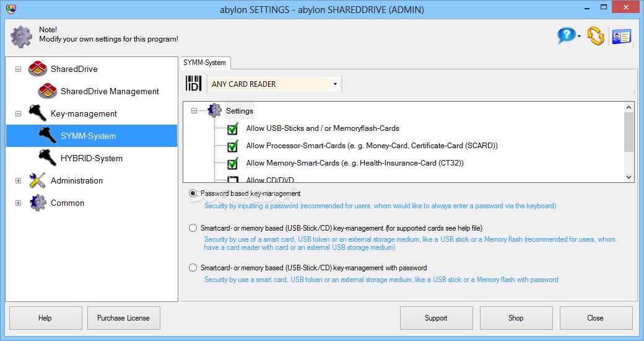644x341 pixels.
Task: Uncheck Allow Processor-Smart-Cards option
Action: coord(232,146)
